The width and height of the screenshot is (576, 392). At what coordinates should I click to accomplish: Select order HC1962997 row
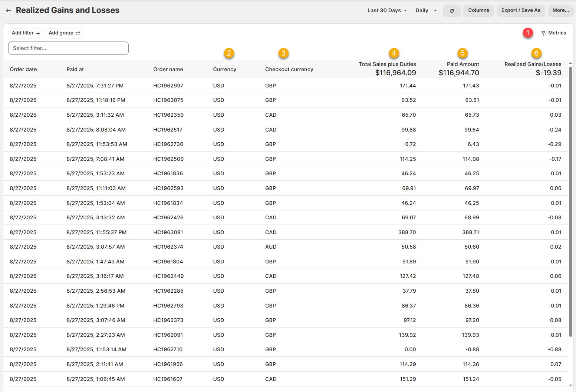pos(168,86)
